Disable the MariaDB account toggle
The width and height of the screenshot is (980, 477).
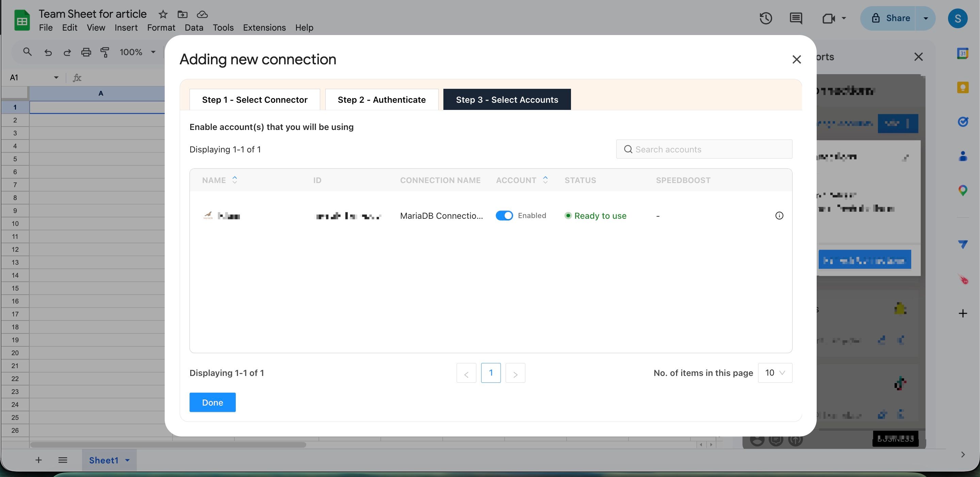(x=504, y=216)
